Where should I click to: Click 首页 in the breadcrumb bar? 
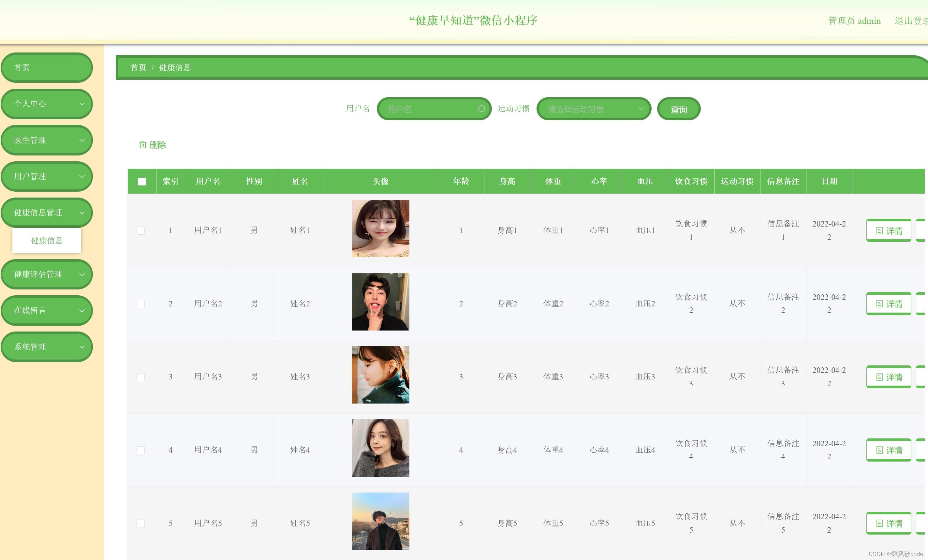pos(138,67)
